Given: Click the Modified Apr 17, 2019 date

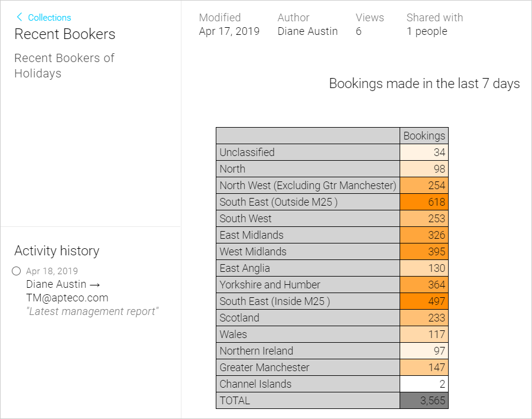Looking at the screenshot, I should pyautogui.click(x=229, y=31).
